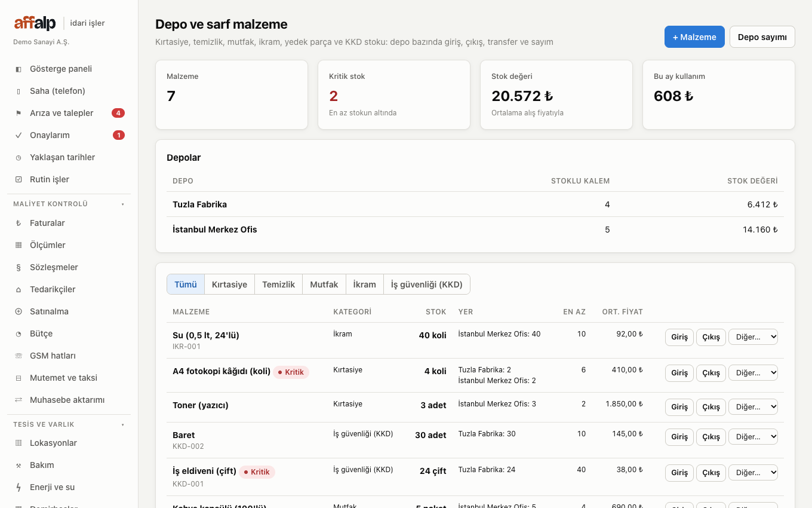Collapse the MALİYET KONTROLÜ section
This screenshot has height=508, width=812.
123,204
